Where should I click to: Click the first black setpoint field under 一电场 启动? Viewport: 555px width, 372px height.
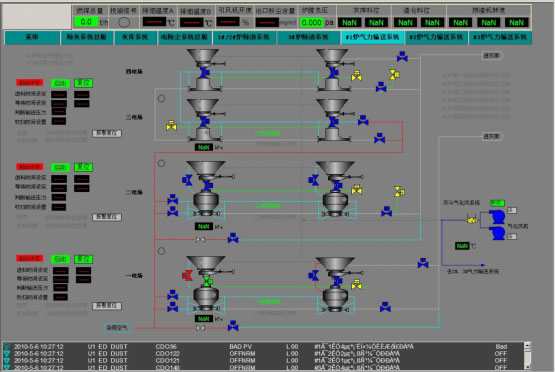[61, 271]
